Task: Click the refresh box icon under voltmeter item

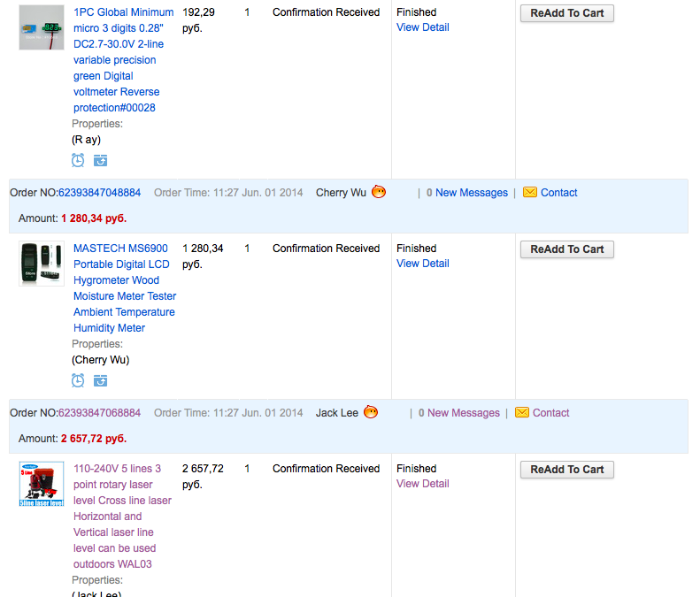Action: (100, 160)
